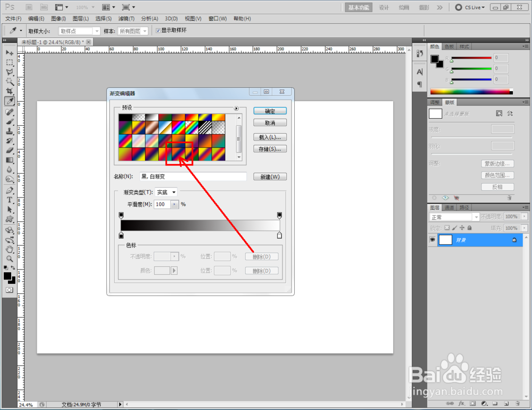Select the Polygonal Lasso tool

pos(10,72)
